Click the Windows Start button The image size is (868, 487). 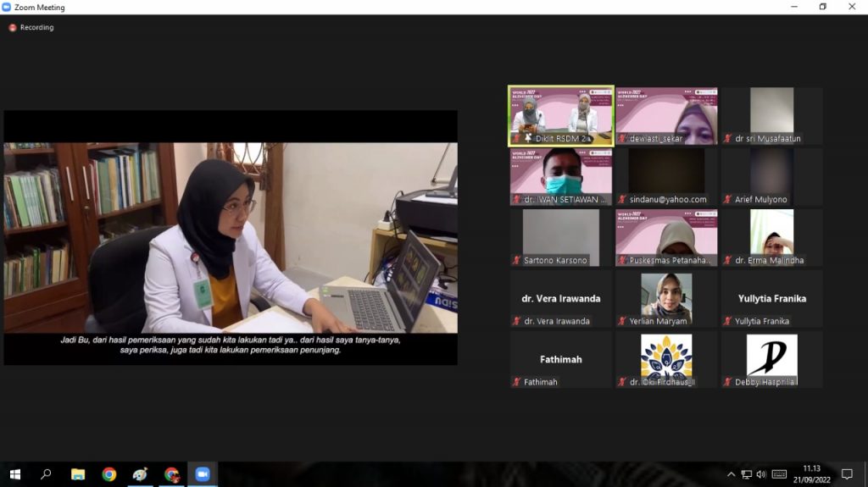(x=14, y=474)
